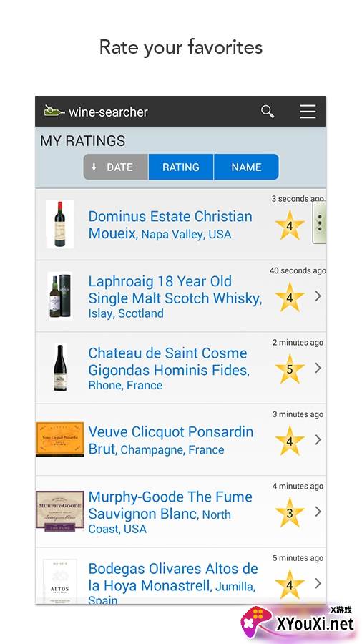The image size is (362, 644).
Task: Expand the Laphroaig 18 Year Old chevron
Action: pos(318,296)
